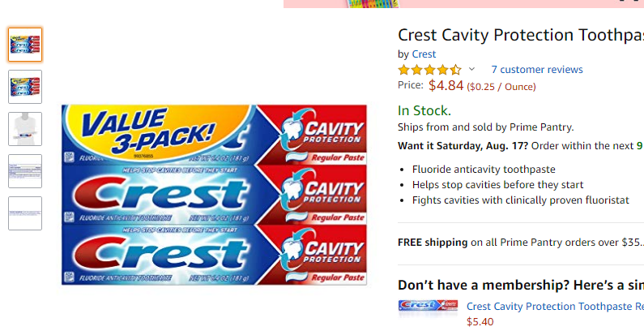Click the In Stock availability text
This screenshot has height=331, width=644.
pyautogui.click(x=424, y=110)
